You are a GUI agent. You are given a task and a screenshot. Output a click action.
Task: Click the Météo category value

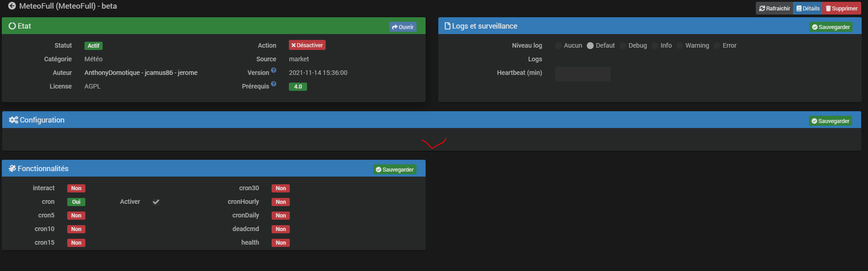tap(94, 59)
